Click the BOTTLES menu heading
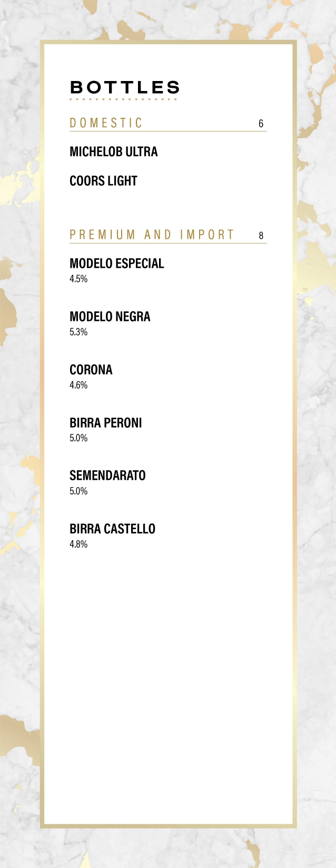The height and width of the screenshot is (868, 336). [x=125, y=87]
